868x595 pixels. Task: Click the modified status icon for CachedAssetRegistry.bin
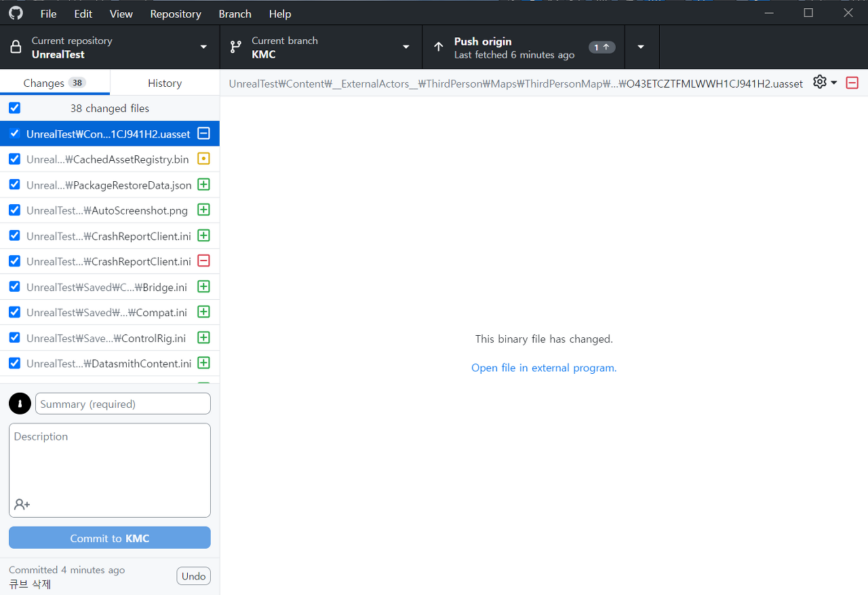point(203,159)
